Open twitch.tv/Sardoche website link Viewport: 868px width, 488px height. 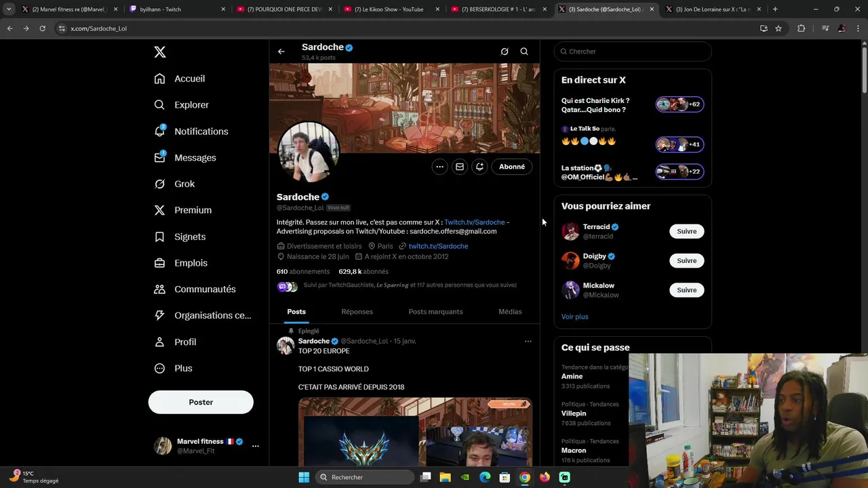click(x=438, y=246)
